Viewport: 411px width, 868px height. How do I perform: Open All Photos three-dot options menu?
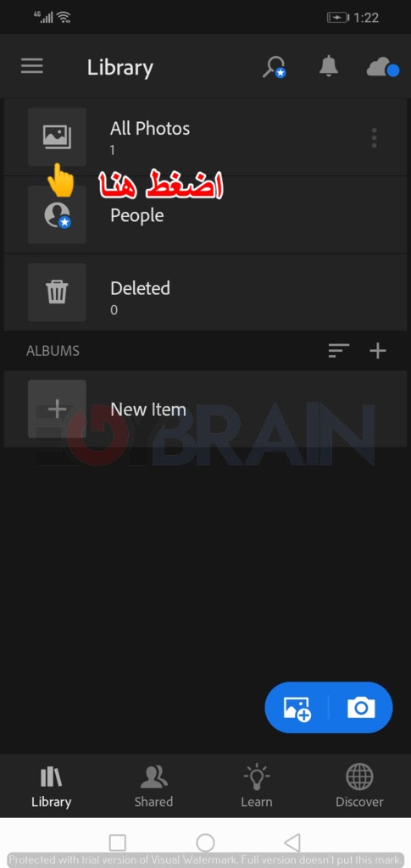[x=375, y=137]
